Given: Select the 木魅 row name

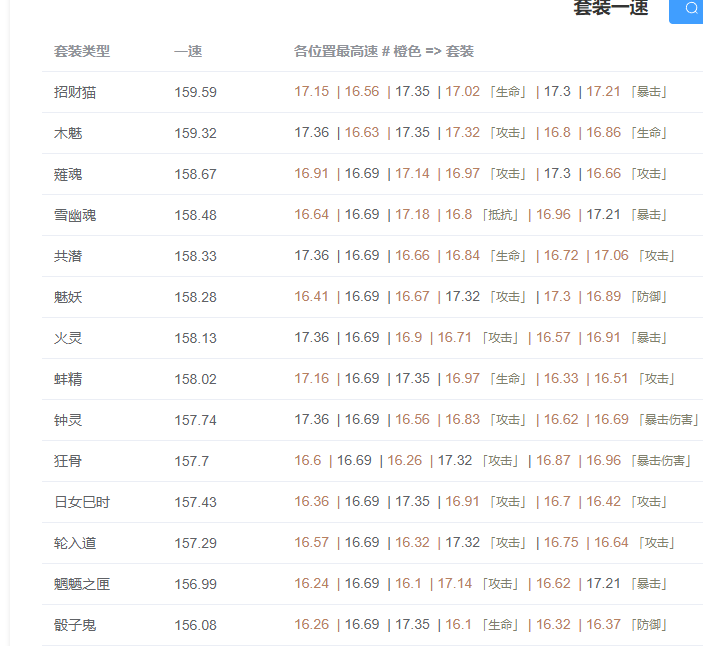Looking at the screenshot, I should 68,133.
